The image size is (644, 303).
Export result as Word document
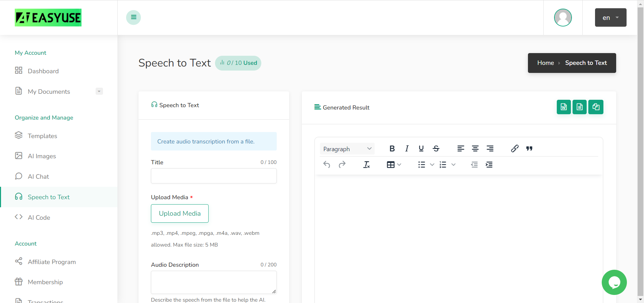[563, 107]
